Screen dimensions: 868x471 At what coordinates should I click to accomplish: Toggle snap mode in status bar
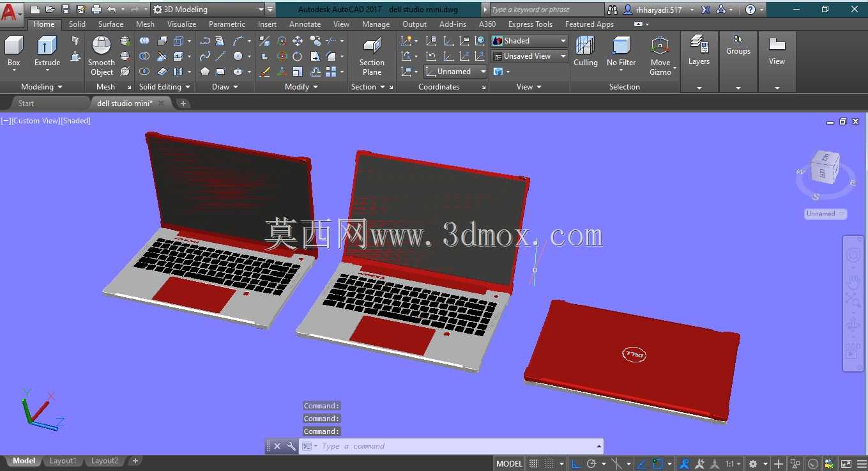549,464
